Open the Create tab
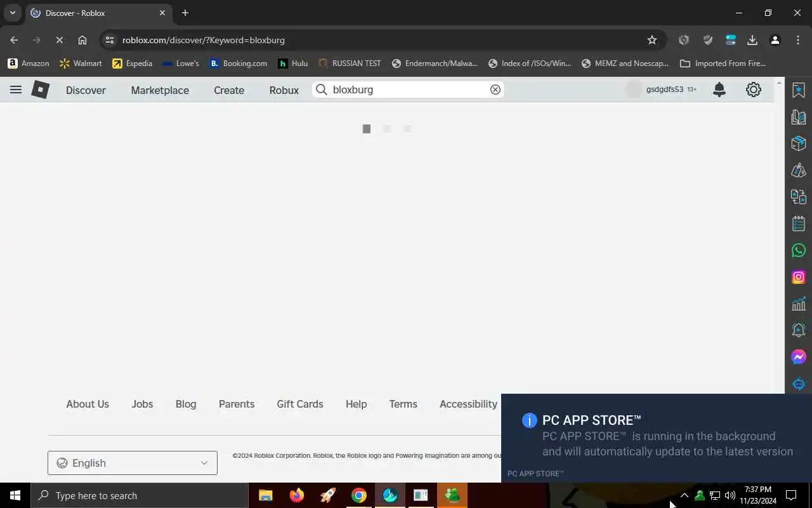 [229, 90]
